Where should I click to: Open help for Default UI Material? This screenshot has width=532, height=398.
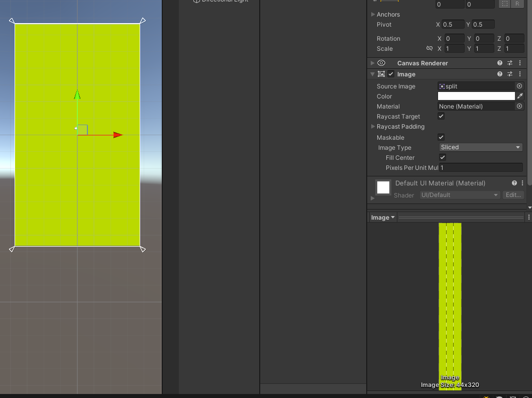(514, 183)
